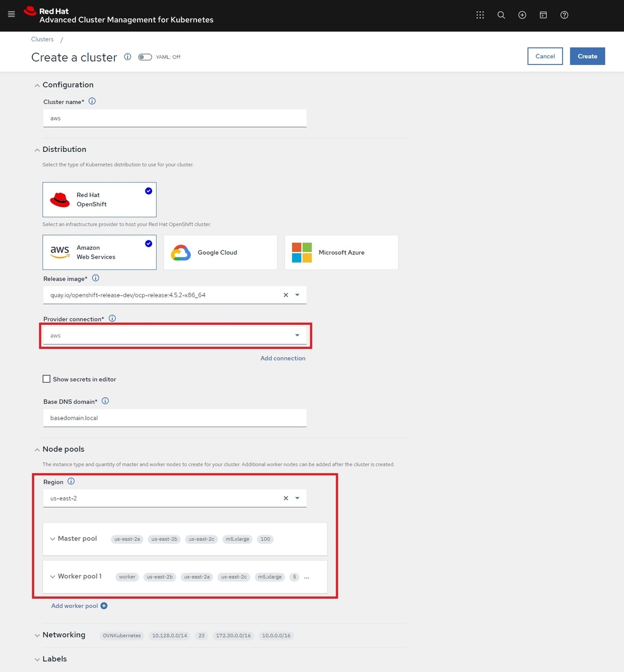Screen dimensions: 624x672
Task: Click the 10.128.0.0/14 networking tag
Action: coord(170,636)
